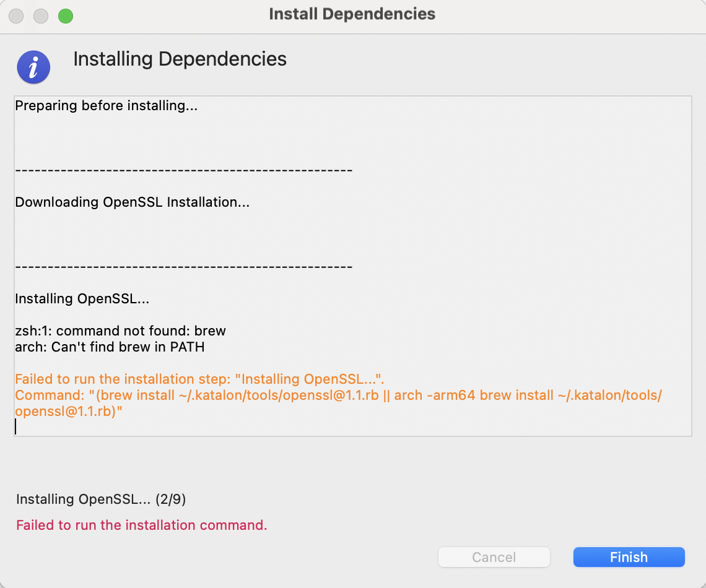The width and height of the screenshot is (706, 588).
Task: Click the second dashed separator above "Installing OpenSSL..."
Action: 183,267
